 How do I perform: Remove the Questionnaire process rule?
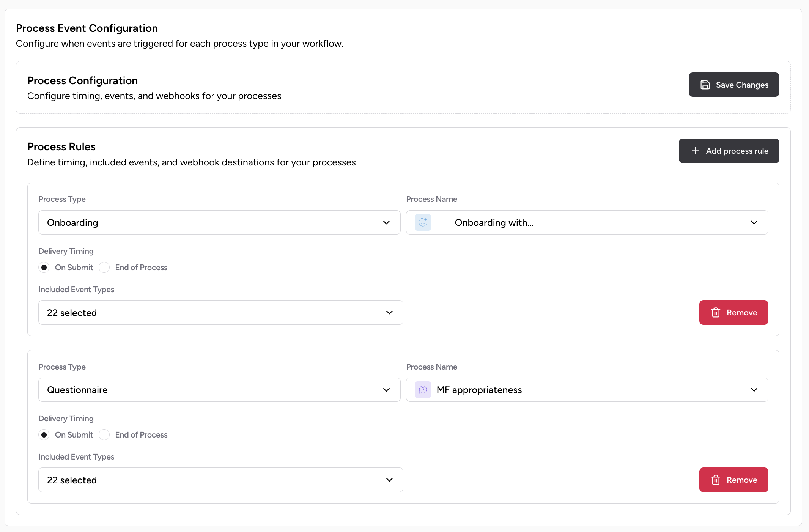click(x=733, y=480)
